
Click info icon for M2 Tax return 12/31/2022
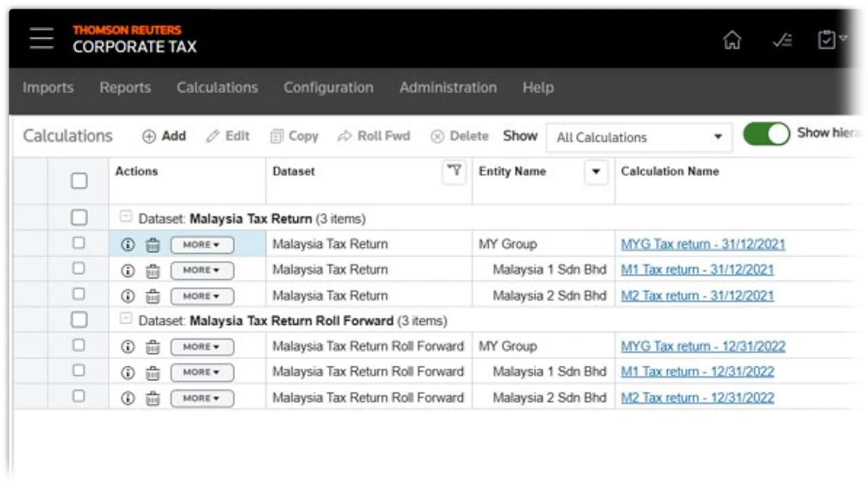[x=127, y=398]
